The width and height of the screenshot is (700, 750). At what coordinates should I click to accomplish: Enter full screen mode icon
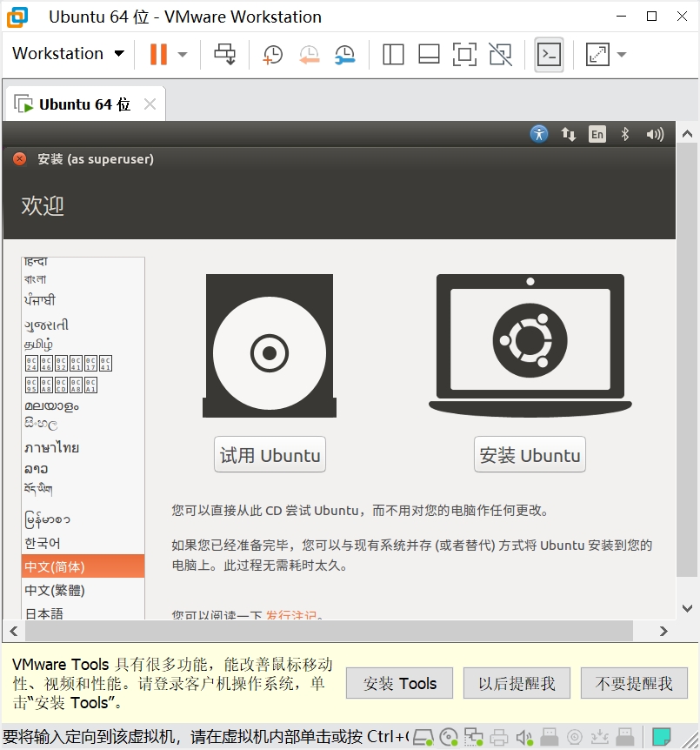click(x=464, y=54)
